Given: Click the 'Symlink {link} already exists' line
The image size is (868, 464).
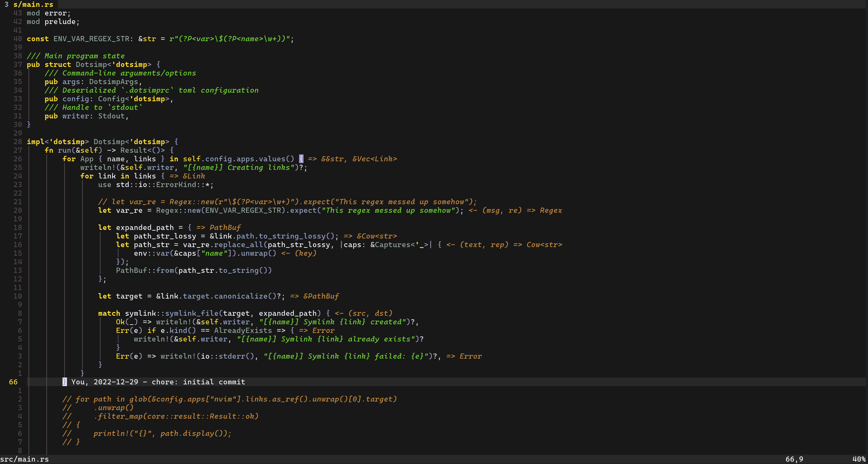Looking at the screenshot, I should [x=279, y=339].
